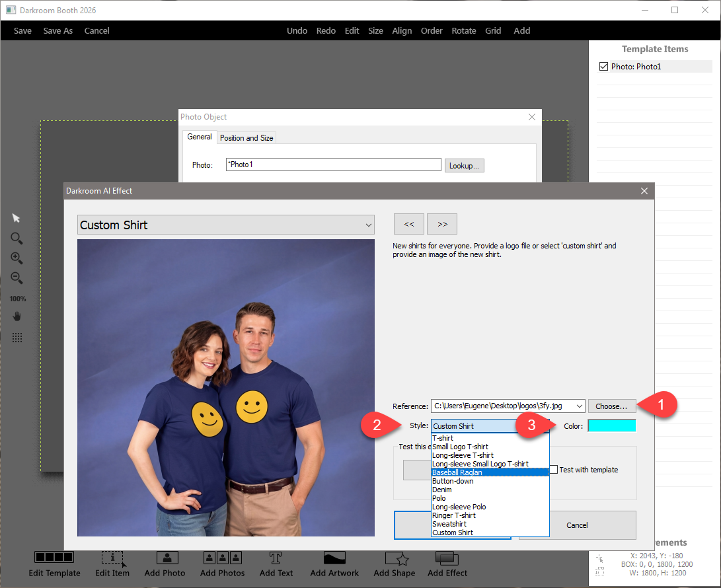Select the arrow pointer tool
The image size is (721, 588).
(x=17, y=219)
